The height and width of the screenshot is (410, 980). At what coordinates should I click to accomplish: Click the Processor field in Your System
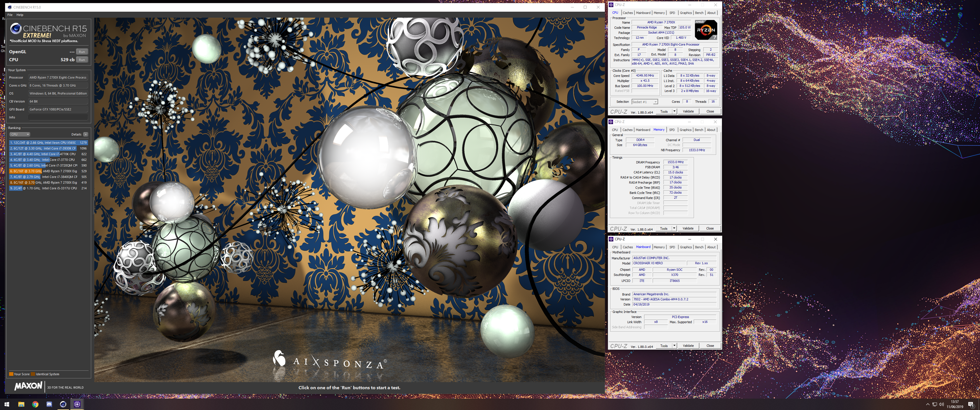58,77
